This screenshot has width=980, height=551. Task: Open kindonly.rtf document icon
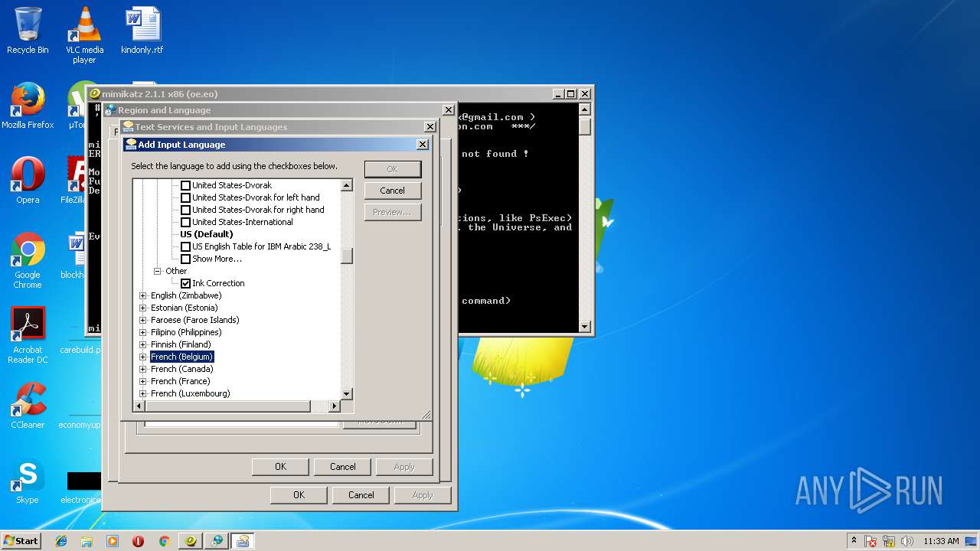142,31
